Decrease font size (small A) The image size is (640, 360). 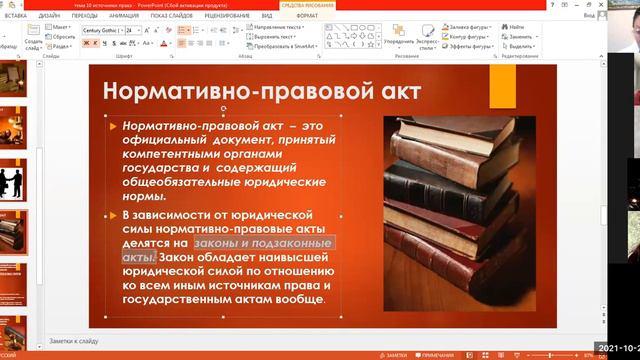point(156,31)
